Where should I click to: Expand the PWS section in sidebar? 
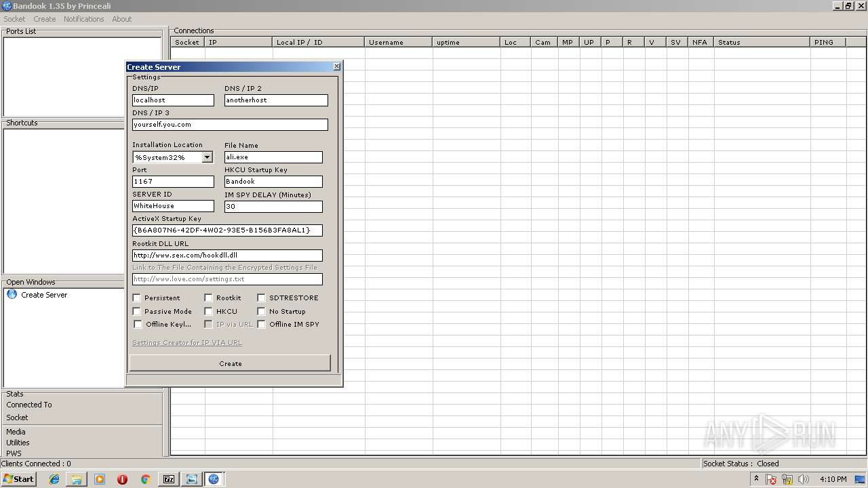[14, 453]
